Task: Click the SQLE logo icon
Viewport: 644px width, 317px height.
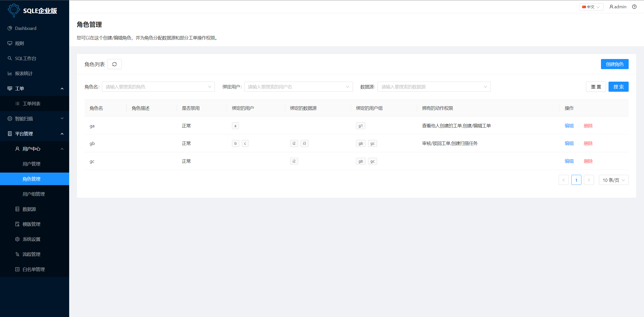Action: click(x=14, y=10)
